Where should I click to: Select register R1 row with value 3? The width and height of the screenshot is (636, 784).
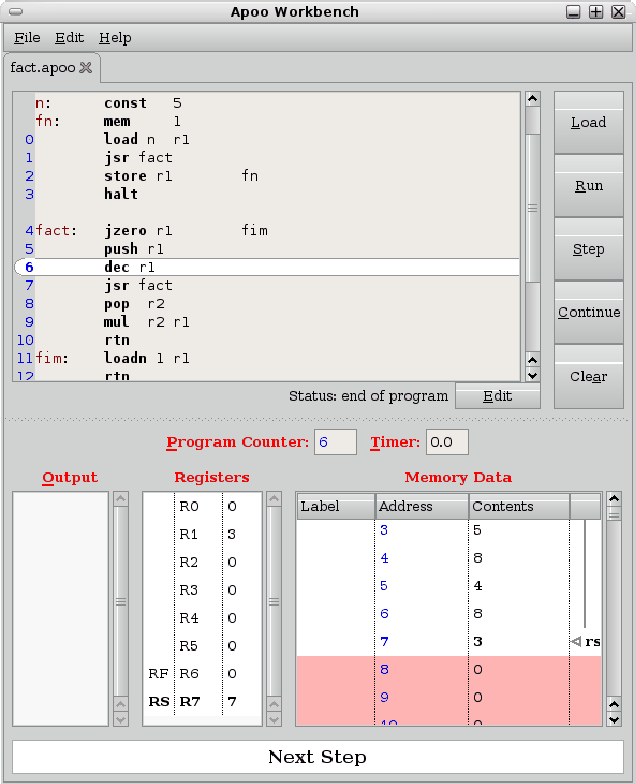[x=202, y=534]
